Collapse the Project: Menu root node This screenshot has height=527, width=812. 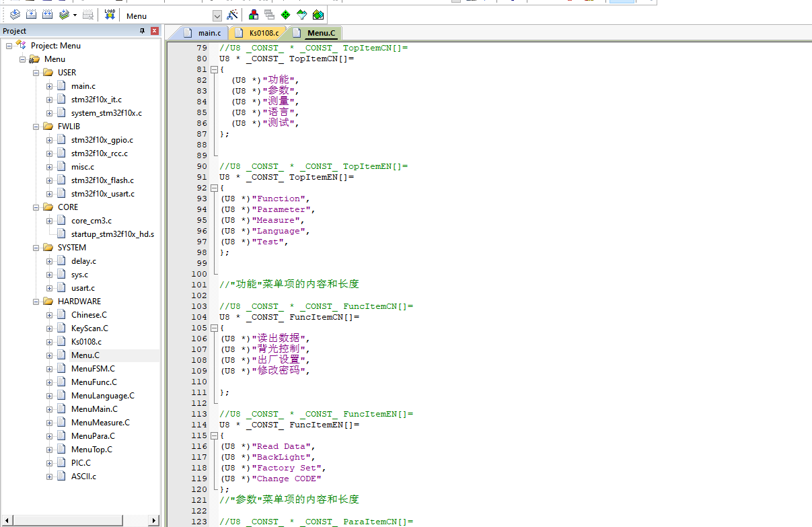9,46
